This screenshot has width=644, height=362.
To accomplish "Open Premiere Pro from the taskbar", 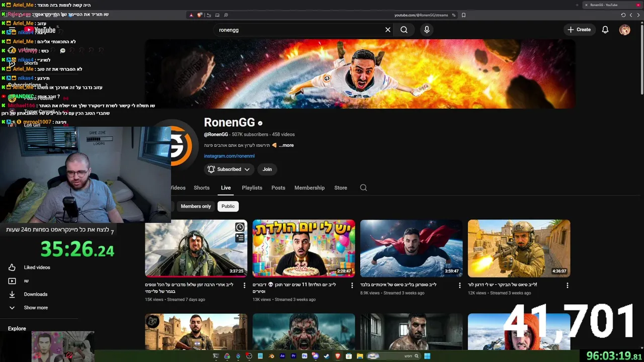I will pos(293,356).
